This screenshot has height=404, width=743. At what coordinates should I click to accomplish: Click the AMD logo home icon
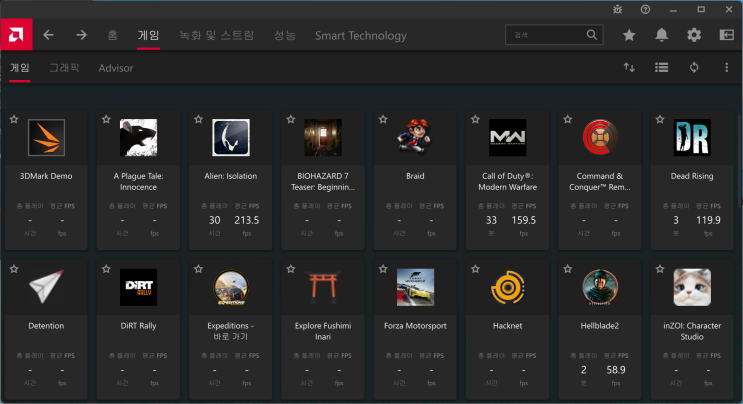point(16,35)
